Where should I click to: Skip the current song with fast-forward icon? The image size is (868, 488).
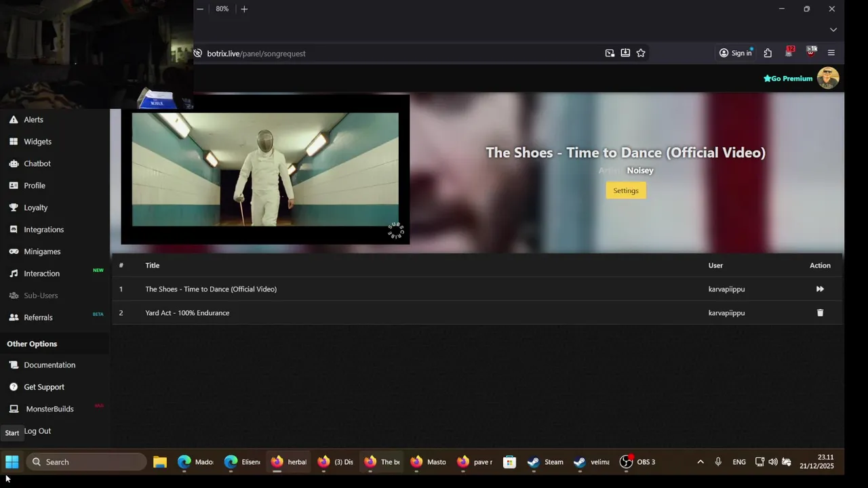(x=820, y=289)
